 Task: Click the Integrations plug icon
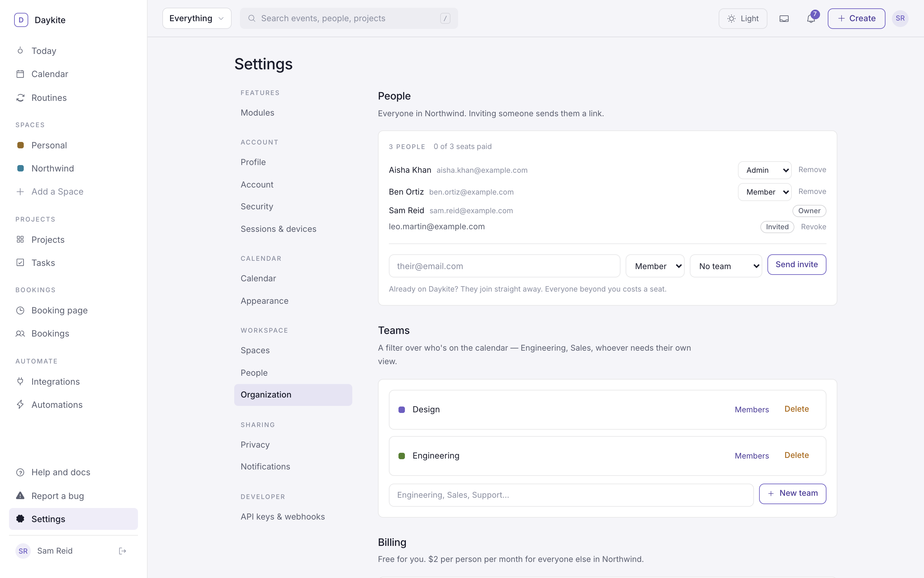[x=20, y=381]
